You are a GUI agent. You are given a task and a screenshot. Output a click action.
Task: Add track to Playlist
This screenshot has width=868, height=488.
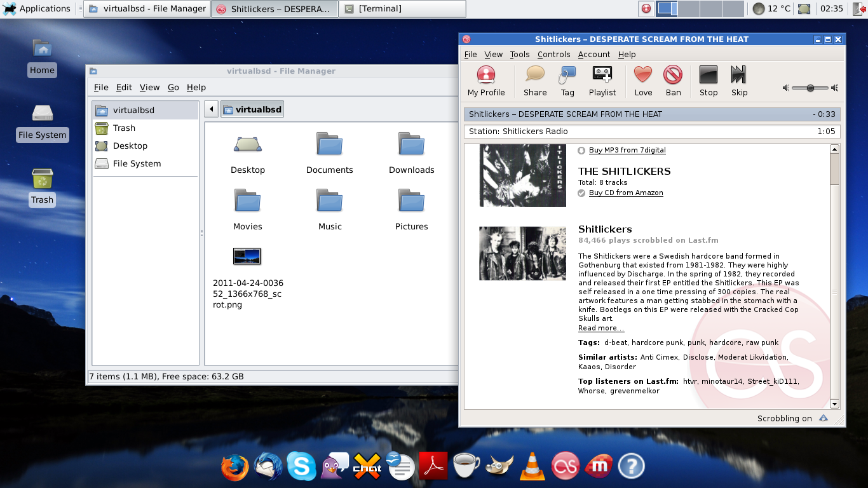[602, 81]
